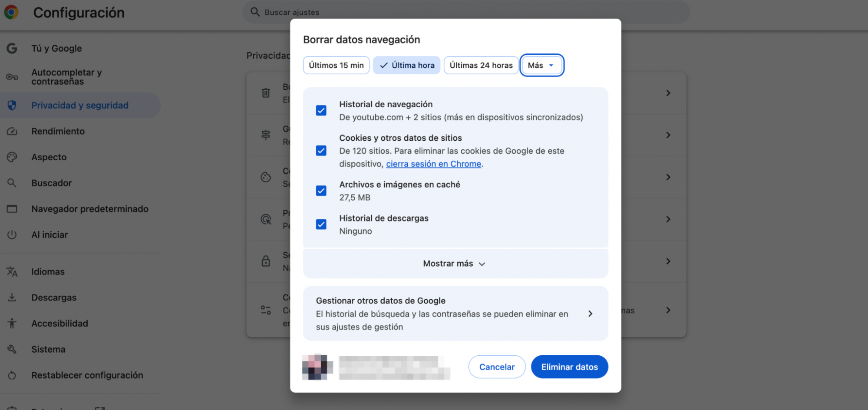Uncheck Historial de navegación checkbox

click(x=321, y=111)
